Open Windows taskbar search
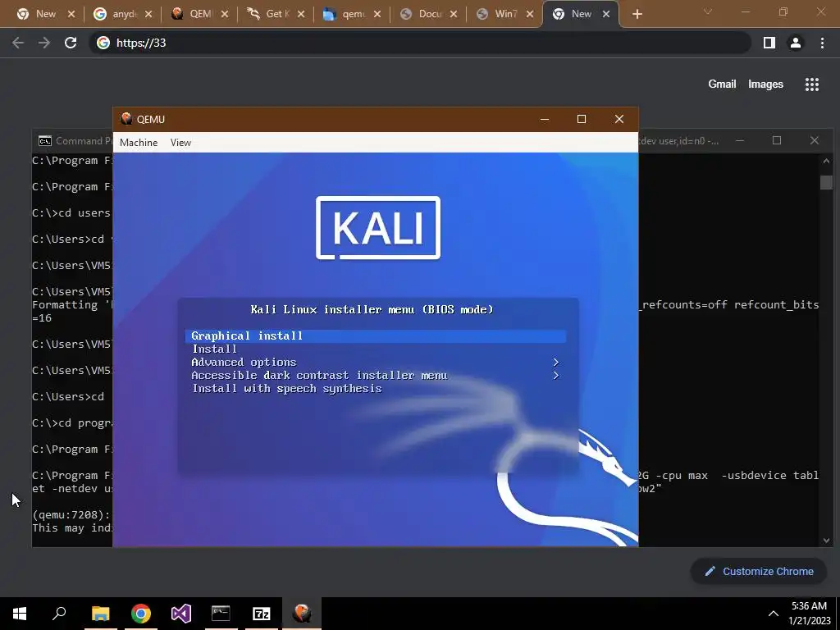 click(x=59, y=614)
